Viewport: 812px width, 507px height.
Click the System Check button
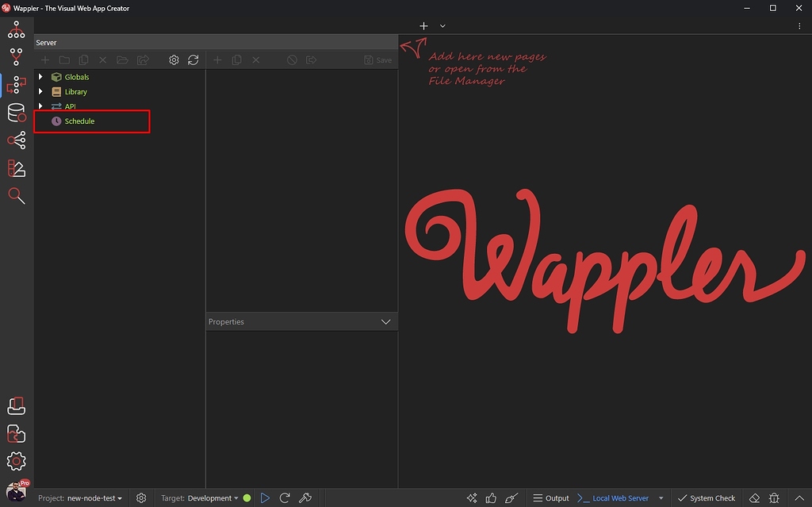click(707, 498)
